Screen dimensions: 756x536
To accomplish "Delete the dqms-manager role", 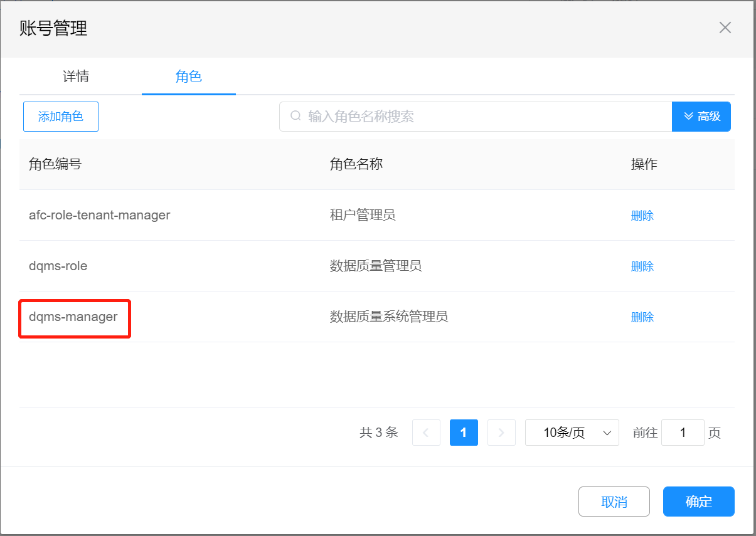I will point(642,317).
